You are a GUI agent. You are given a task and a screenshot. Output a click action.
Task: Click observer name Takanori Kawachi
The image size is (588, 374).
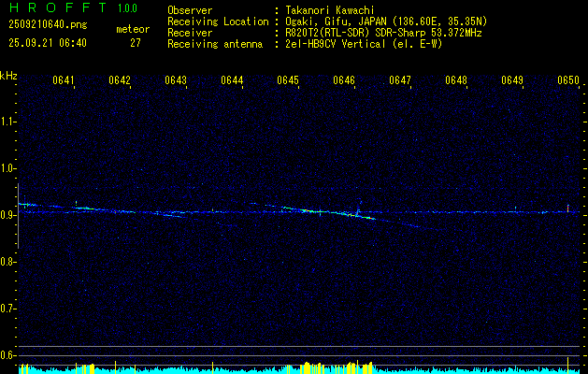coord(330,10)
